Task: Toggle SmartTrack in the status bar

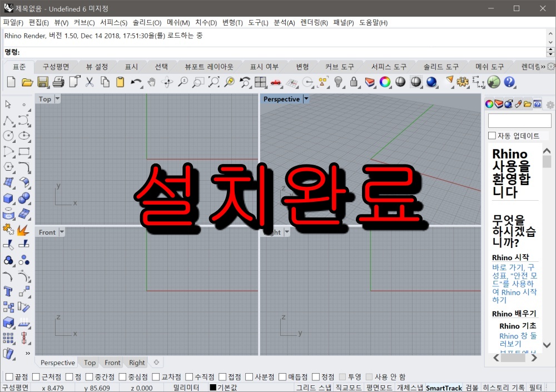Action: [444, 388]
